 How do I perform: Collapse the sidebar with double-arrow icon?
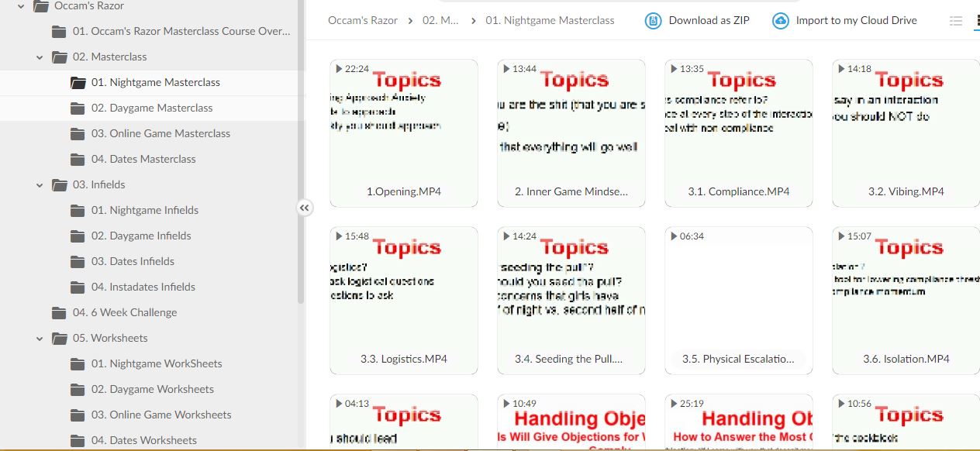pyautogui.click(x=305, y=208)
